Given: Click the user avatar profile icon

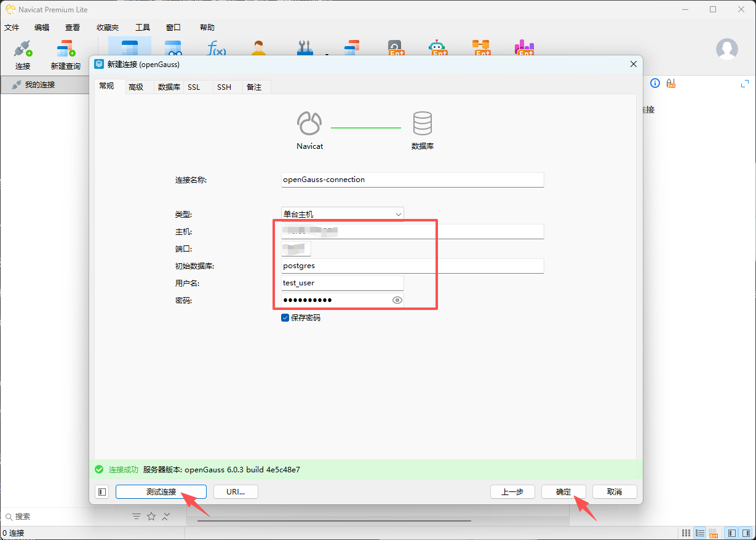Looking at the screenshot, I should (726, 49).
